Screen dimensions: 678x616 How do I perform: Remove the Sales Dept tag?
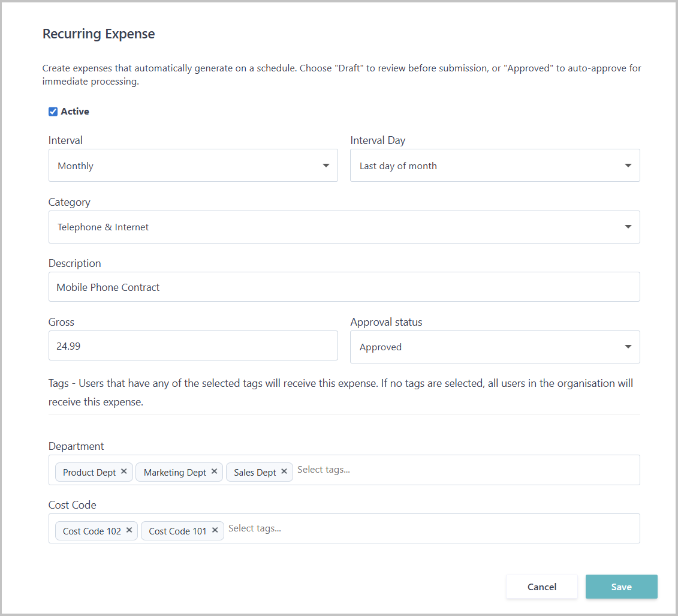(284, 471)
